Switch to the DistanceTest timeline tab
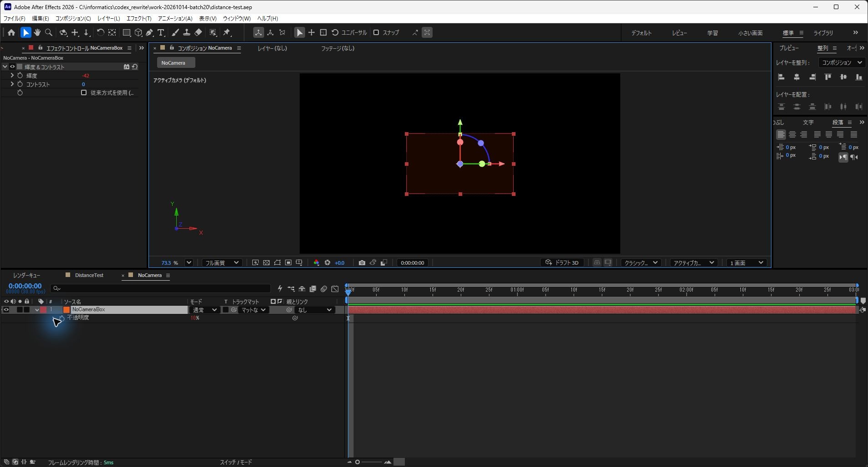Viewport: 868px width, 467px height. 89,275
